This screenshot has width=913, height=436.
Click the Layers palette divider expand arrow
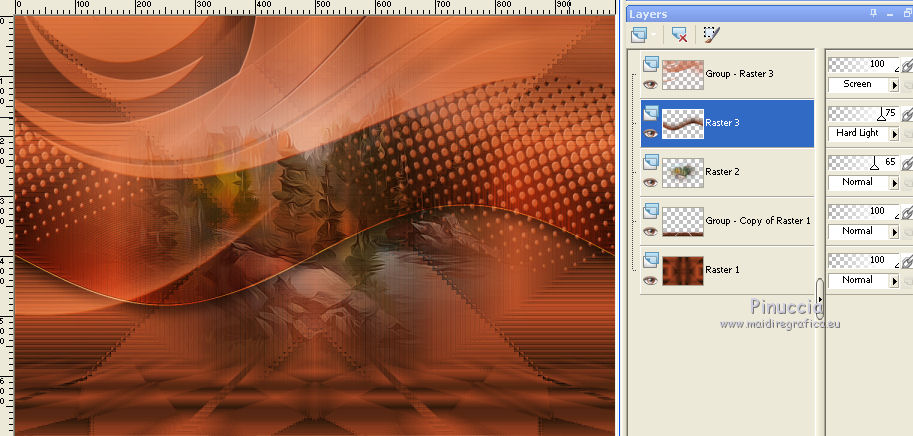(820, 299)
